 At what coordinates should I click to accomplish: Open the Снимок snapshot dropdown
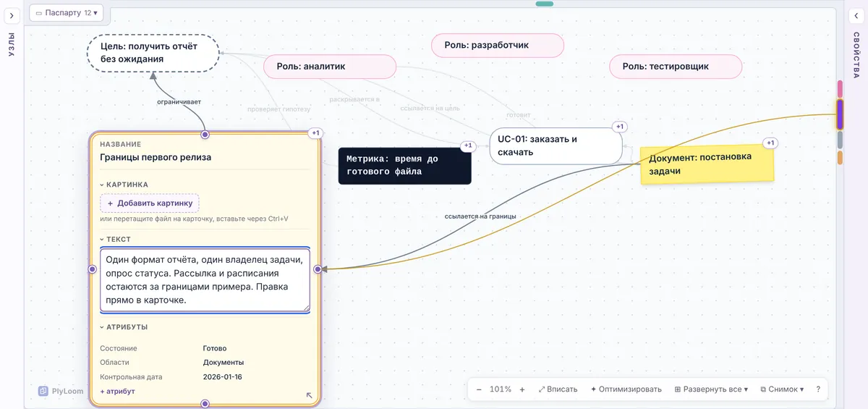point(782,389)
